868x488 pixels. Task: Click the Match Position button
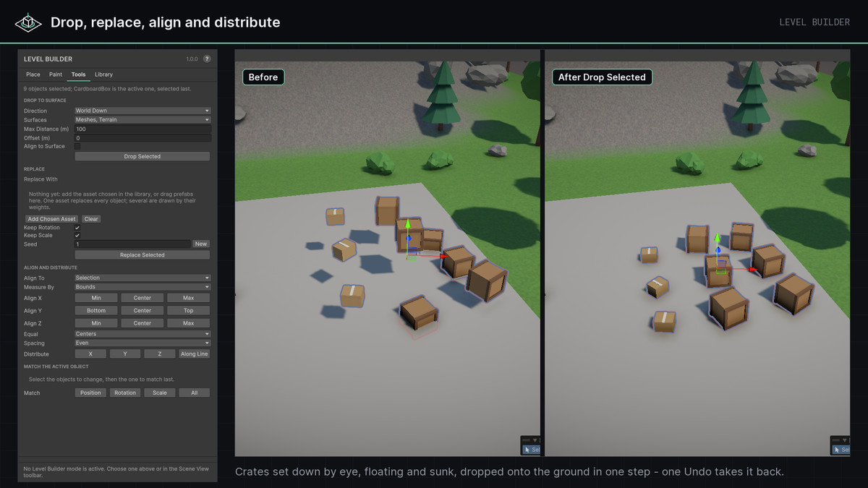pyautogui.click(x=90, y=393)
